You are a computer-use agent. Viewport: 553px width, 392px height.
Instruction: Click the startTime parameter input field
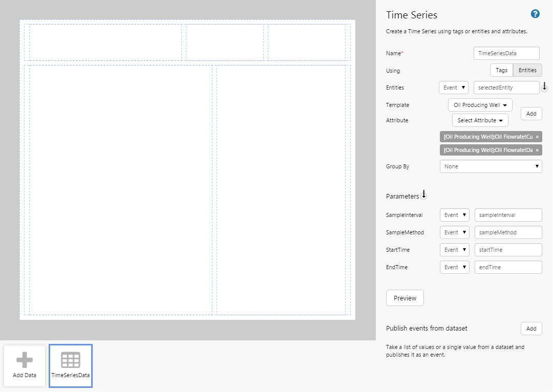508,250
